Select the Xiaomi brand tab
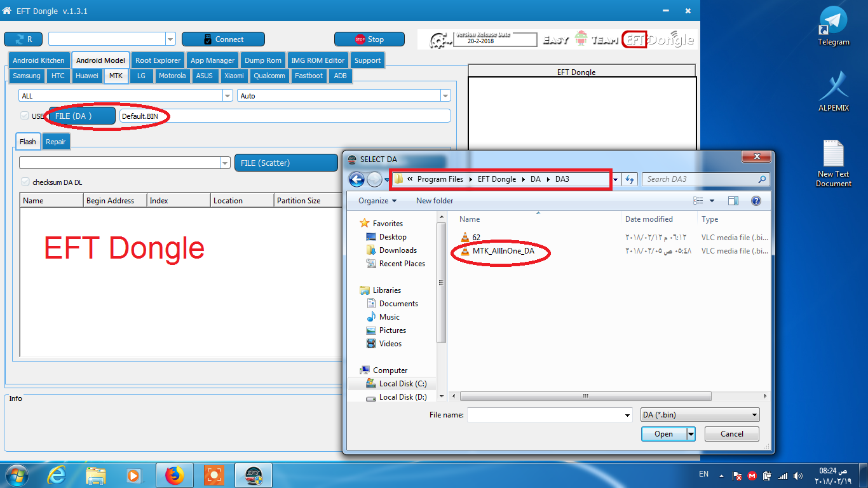 coord(234,76)
